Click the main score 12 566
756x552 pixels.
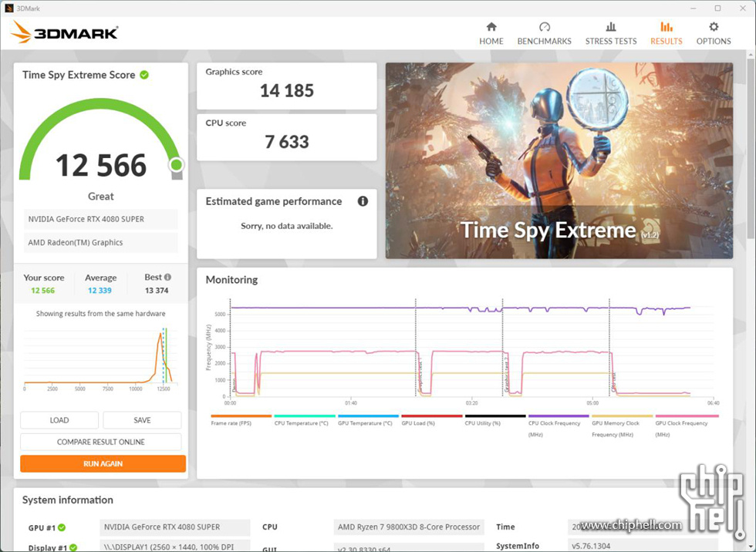click(x=101, y=165)
